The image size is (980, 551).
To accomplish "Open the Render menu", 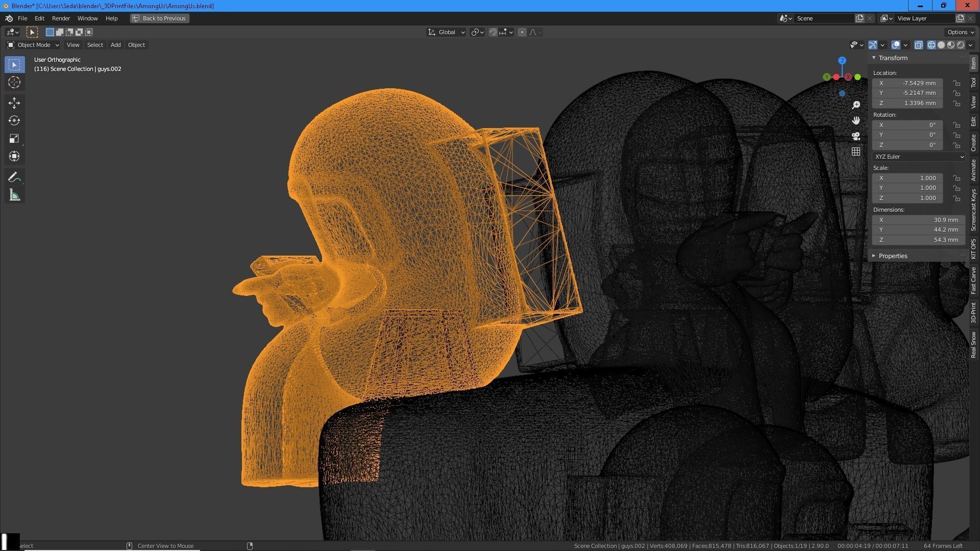I will 61,18.
